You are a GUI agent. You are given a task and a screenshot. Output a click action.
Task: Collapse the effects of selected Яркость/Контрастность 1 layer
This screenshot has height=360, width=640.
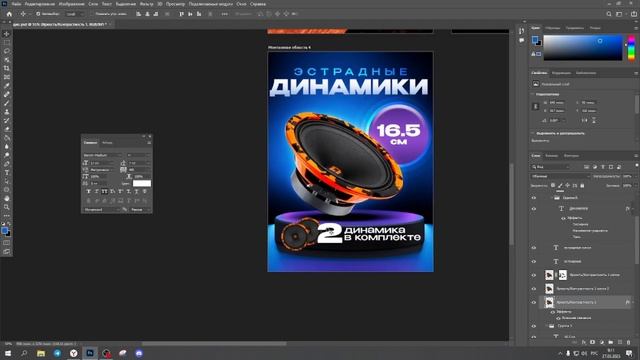tap(633, 302)
